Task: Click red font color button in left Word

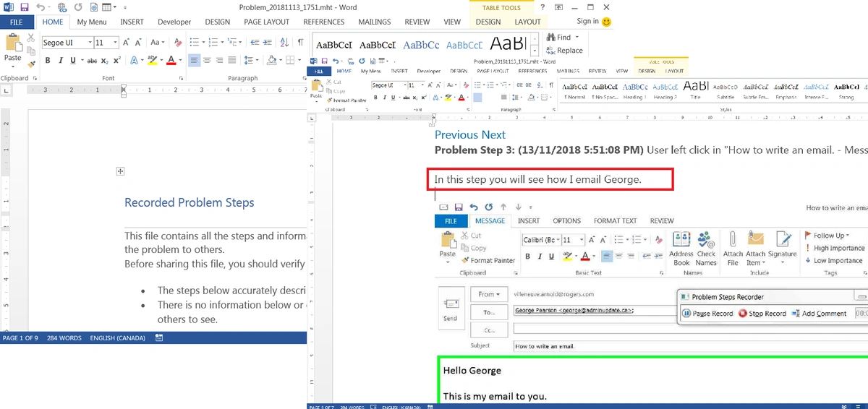Action: coord(171,61)
